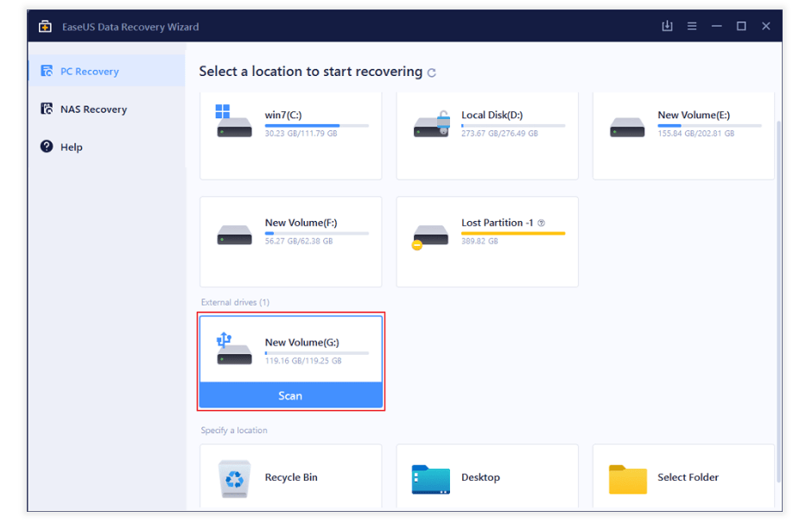Select the USB New Volume(G:) drive icon
The width and height of the screenshot is (812, 523).
click(x=234, y=348)
